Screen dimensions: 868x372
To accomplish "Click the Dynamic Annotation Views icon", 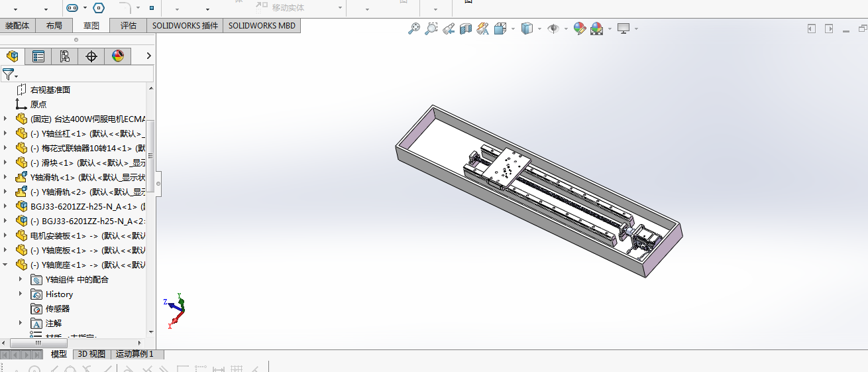I will 483,29.
